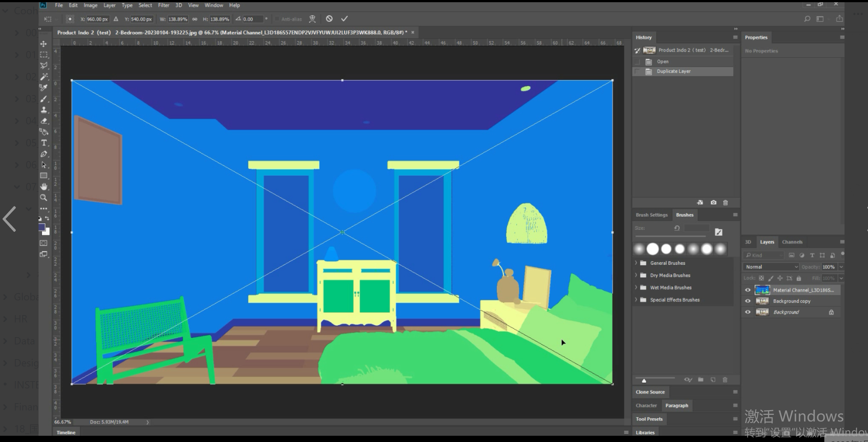The width and height of the screenshot is (868, 442).
Task: Hide the Background copy layer
Action: [x=748, y=301]
